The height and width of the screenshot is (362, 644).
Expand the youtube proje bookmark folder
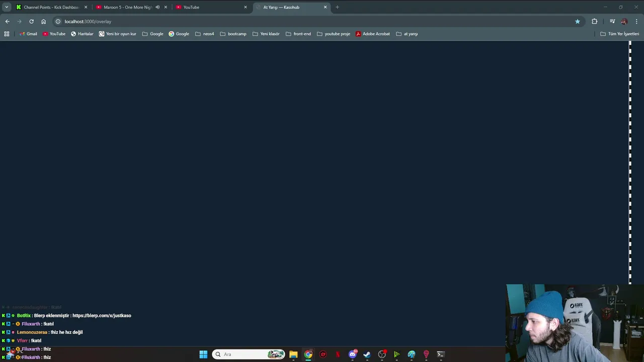334,34
